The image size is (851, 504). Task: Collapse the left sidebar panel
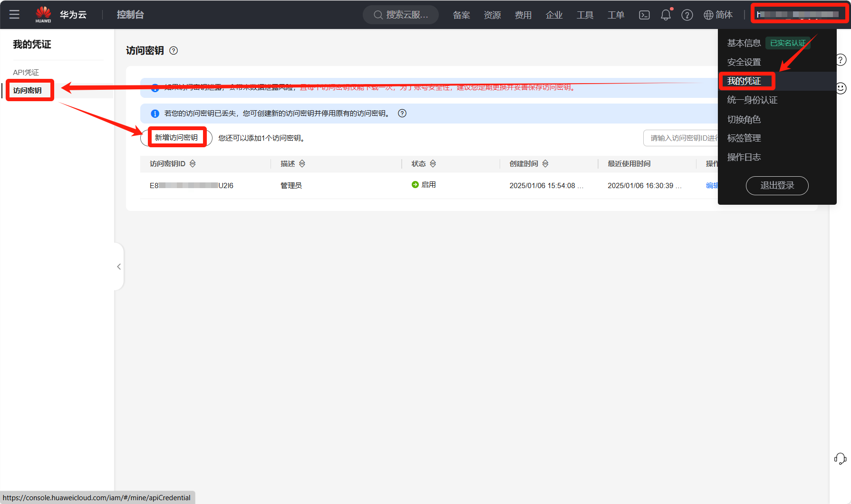click(119, 266)
